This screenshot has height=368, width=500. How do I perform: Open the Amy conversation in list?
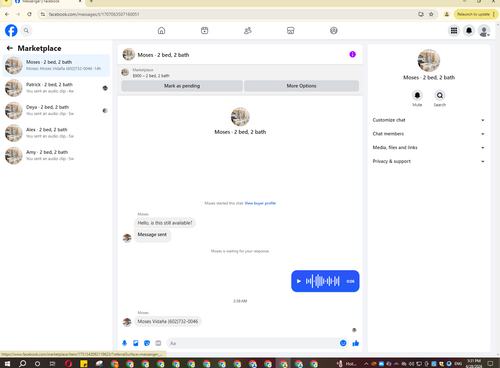coord(56,155)
